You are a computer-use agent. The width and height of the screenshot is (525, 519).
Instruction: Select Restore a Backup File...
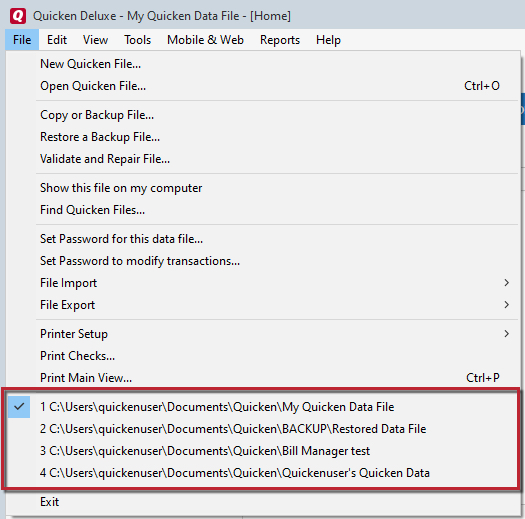pos(262,137)
